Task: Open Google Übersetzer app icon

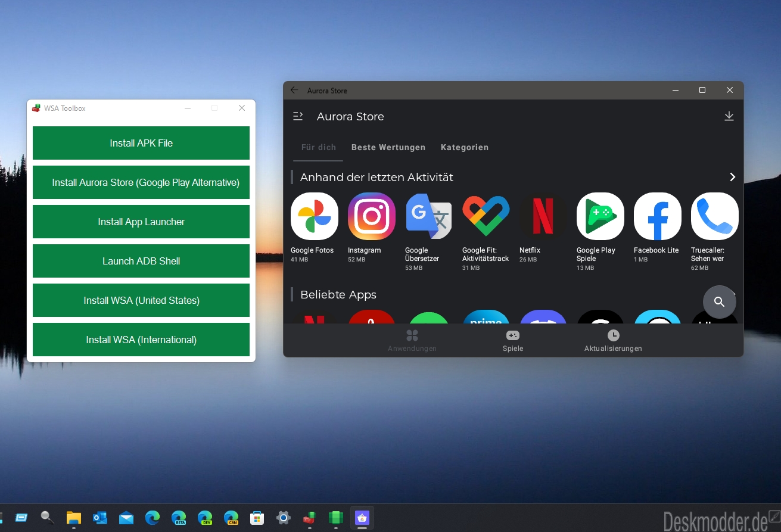Action: pyautogui.click(x=429, y=216)
